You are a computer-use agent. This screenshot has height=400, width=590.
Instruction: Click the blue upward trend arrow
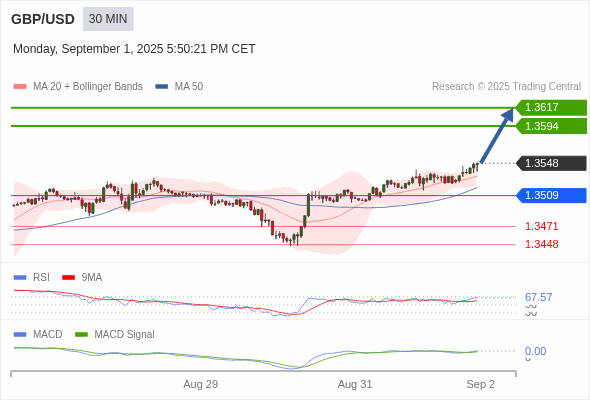(x=497, y=135)
